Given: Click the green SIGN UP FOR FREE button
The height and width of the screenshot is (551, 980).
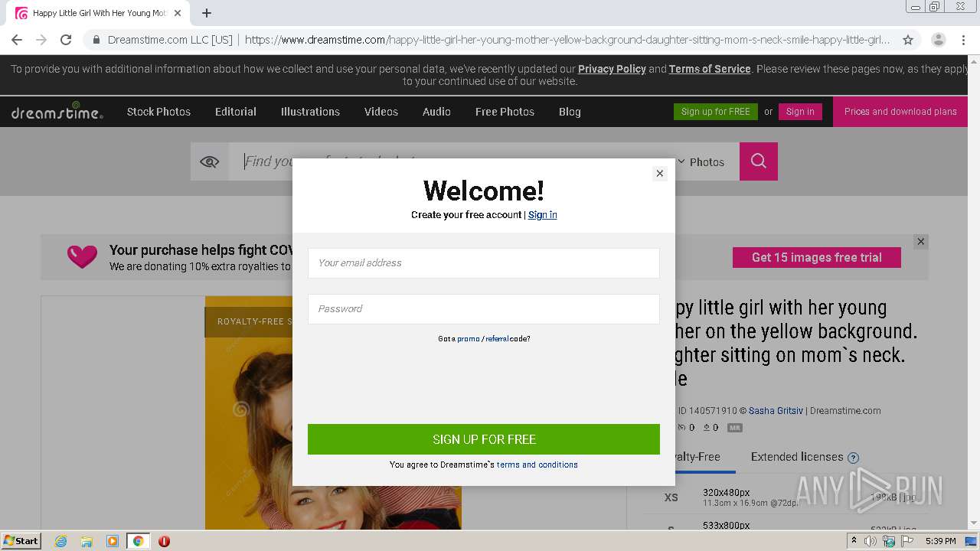Looking at the screenshot, I should 484,439.
